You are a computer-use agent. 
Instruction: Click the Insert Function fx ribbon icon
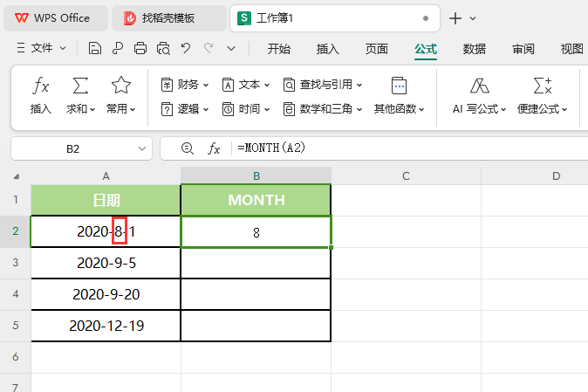coord(40,86)
